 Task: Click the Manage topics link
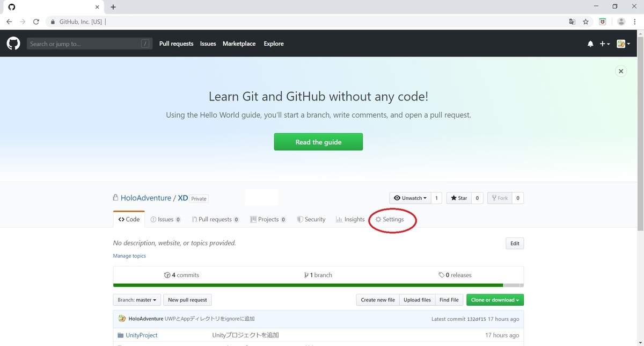129,256
